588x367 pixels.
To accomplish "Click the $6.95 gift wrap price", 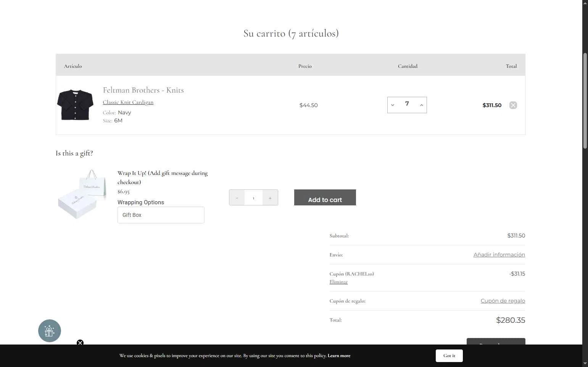I will [x=123, y=192].
